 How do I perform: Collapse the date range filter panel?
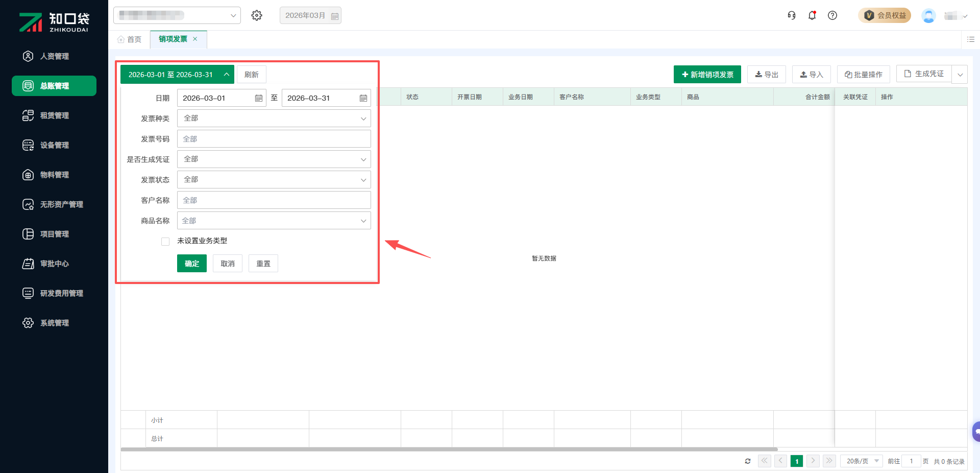pos(177,74)
